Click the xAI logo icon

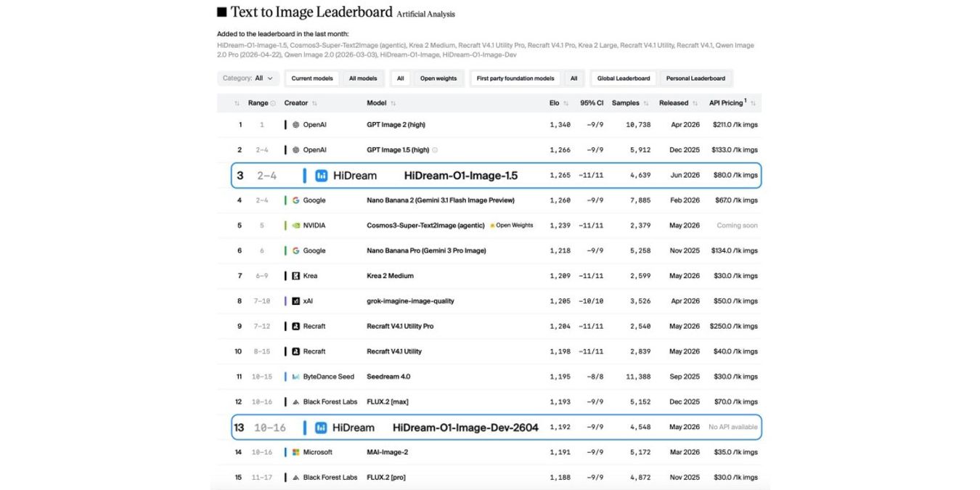point(295,301)
